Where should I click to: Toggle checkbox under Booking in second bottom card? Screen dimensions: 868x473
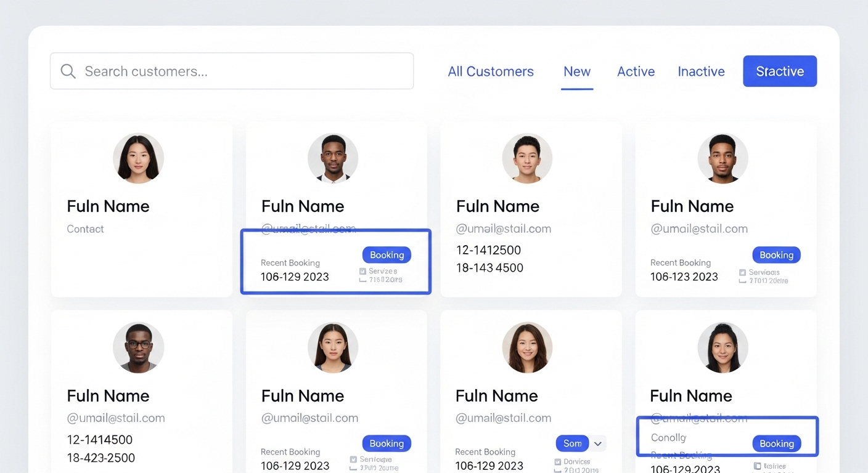coord(353,459)
